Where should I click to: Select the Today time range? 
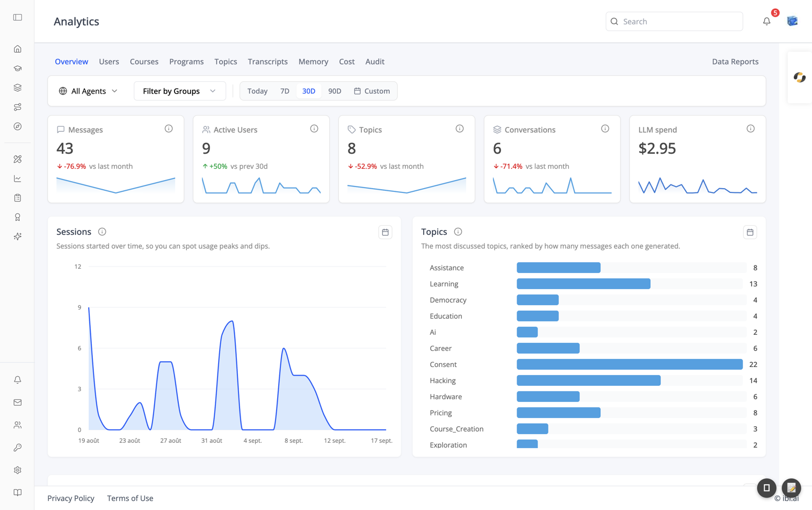[257, 91]
